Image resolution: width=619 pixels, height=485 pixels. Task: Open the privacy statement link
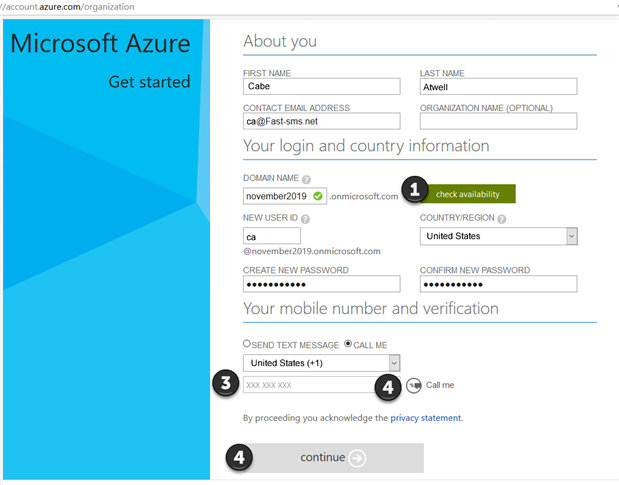tap(426, 418)
